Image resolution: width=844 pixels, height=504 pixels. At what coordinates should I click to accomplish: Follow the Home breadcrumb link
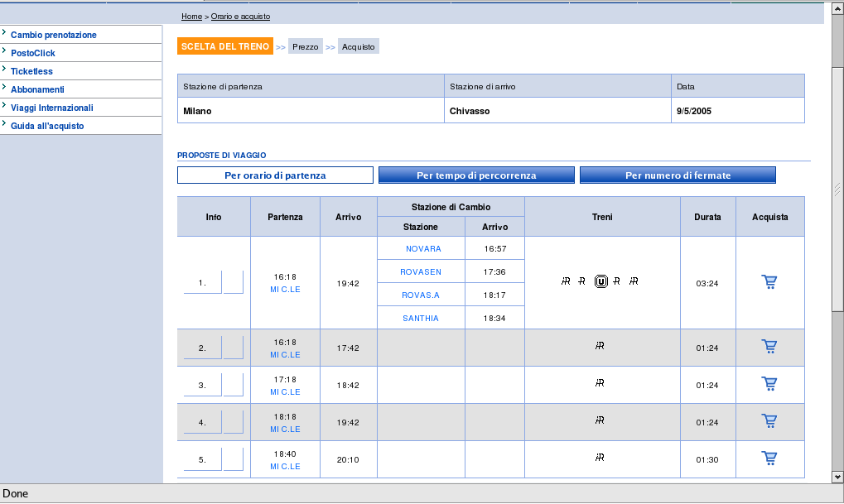[191, 17]
